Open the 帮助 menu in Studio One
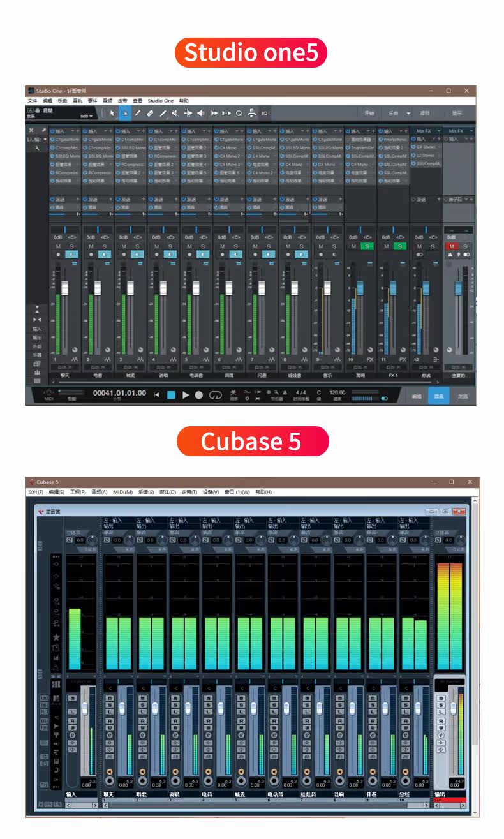Image resolution: width=504 pixels, height=839 pixels. (x=184, y=101)
